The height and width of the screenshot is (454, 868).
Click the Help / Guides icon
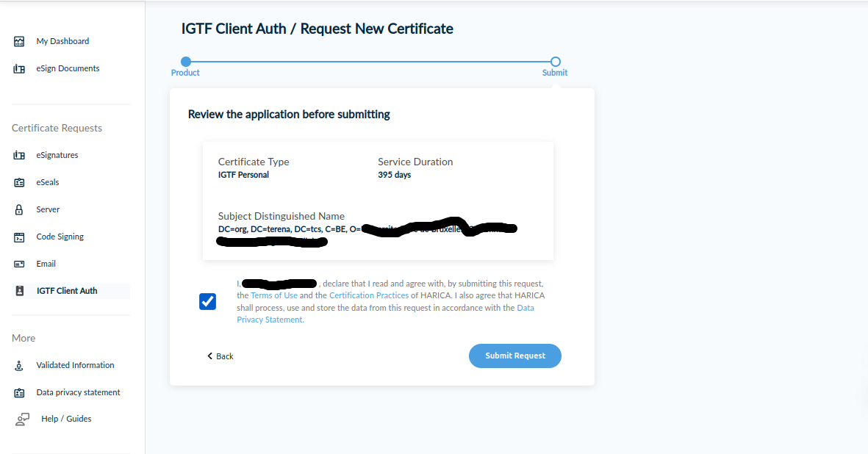point(22,419)
